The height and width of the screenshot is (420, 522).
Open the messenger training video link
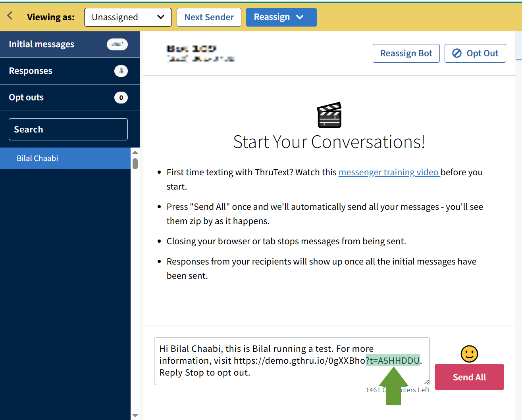tap(389, 172)
